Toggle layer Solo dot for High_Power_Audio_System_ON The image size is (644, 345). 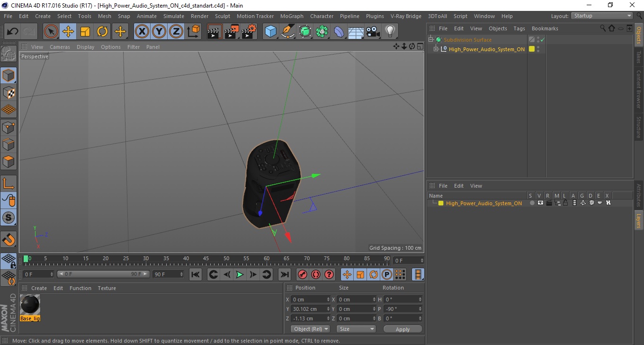[x=532, y=203]
